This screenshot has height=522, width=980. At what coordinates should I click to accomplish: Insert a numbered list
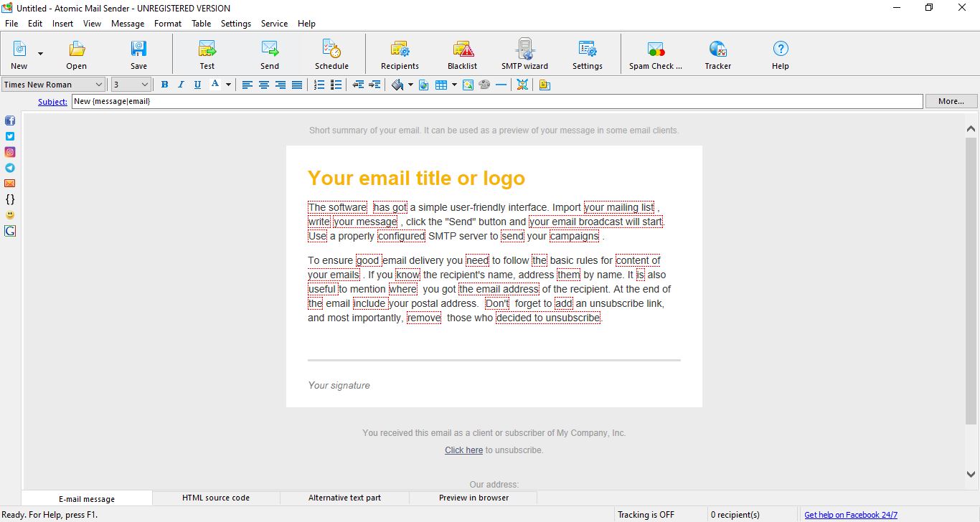[x=320, y=85]
